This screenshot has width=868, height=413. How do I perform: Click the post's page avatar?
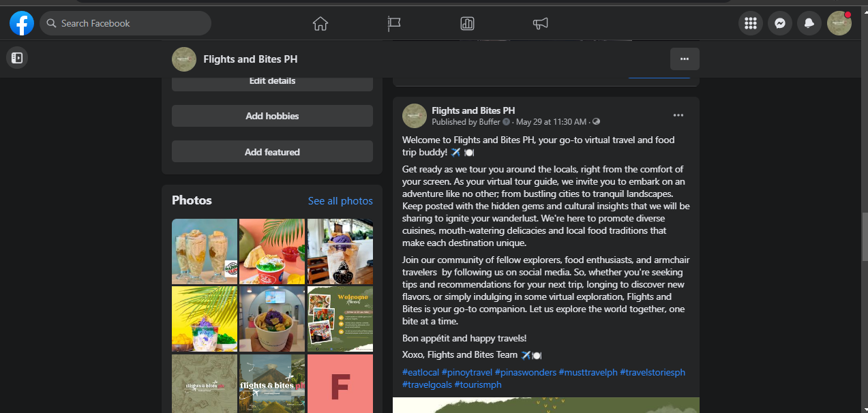tap(415, 116)
